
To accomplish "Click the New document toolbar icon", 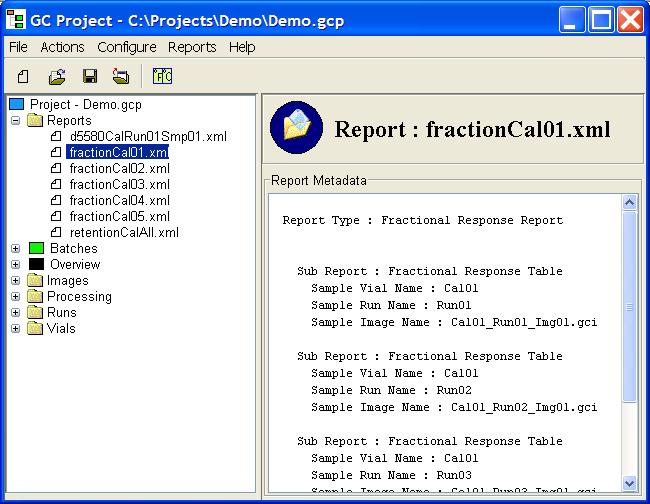I will click(x=23, y=76).
